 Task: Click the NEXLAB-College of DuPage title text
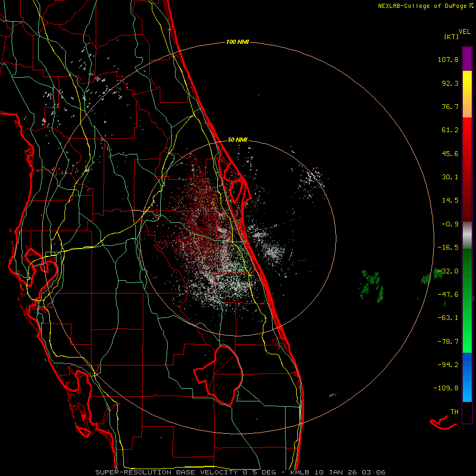point(425,6)
